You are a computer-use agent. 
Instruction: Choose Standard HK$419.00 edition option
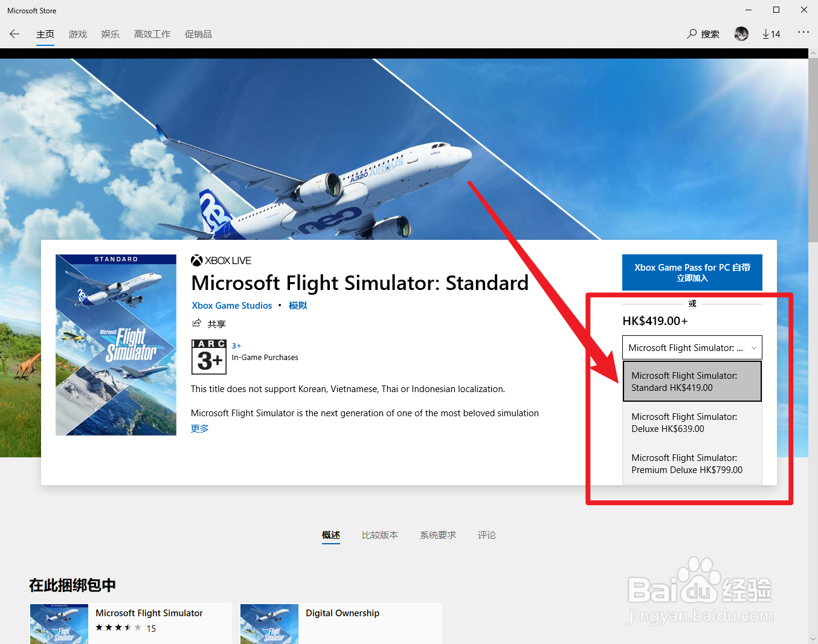(692, 381)
